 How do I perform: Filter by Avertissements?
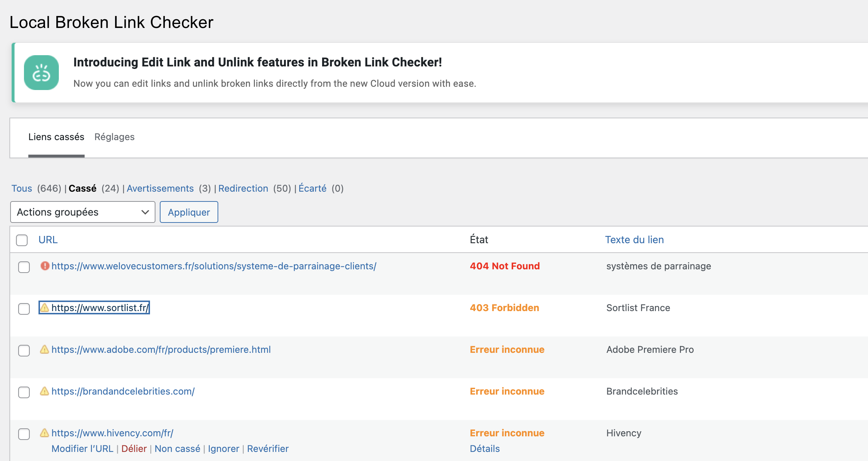pyautogui.click(x=160, y=188)
